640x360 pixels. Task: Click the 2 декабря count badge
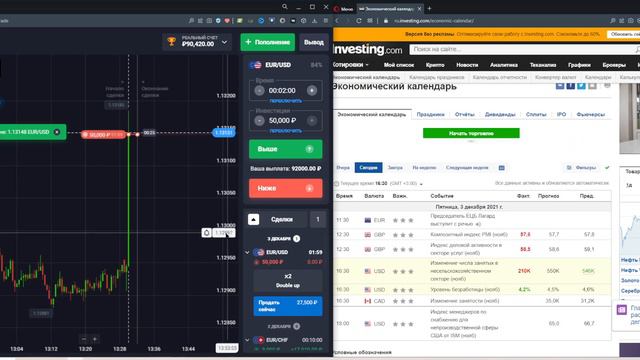coord(297,326)
